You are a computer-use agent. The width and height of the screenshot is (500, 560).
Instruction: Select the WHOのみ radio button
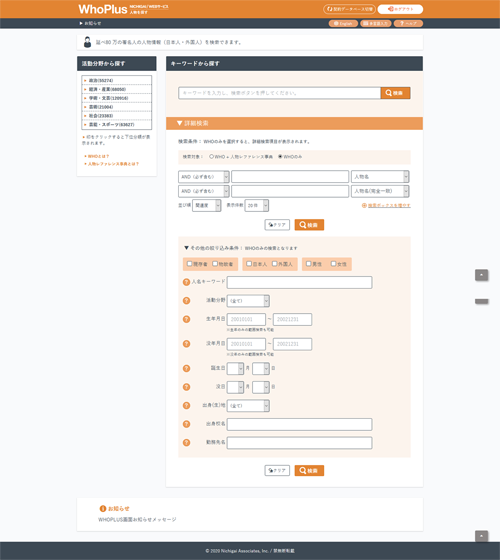pos(280,156)
